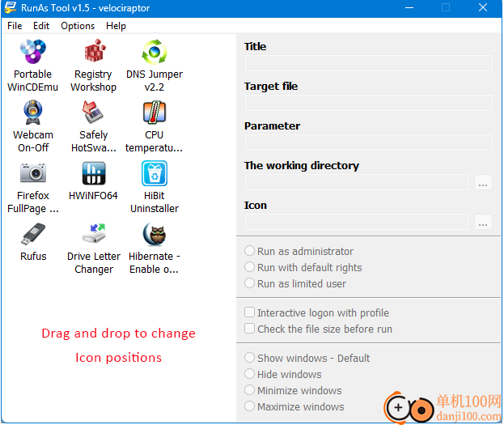The image size is (504, 425).
Task: Select the DNS Jumper v2.2 icon
Action: 155,52
